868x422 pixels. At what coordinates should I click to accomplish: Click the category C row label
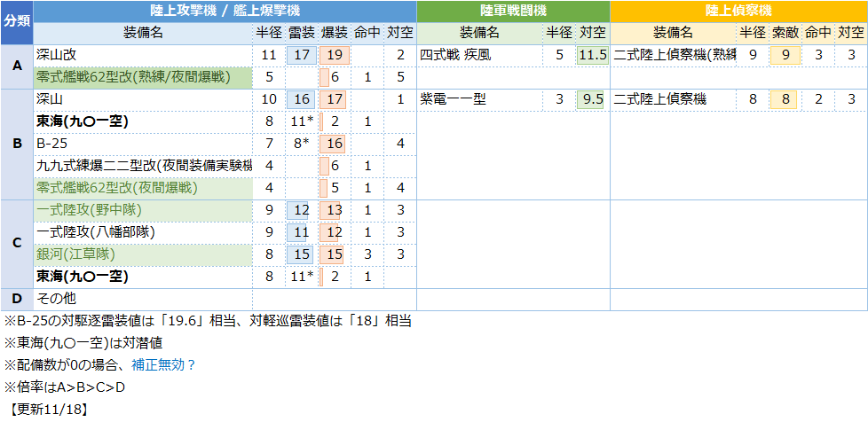click(x=17, y=243)
